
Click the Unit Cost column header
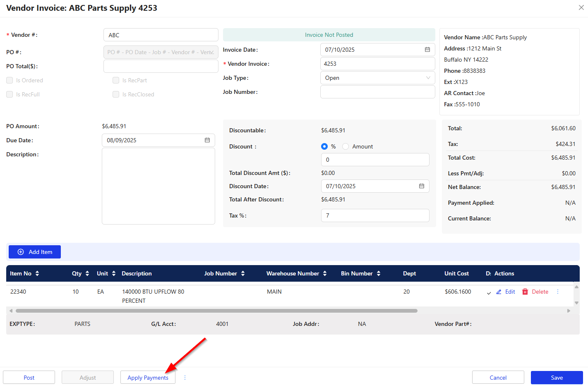click(456, 273)
